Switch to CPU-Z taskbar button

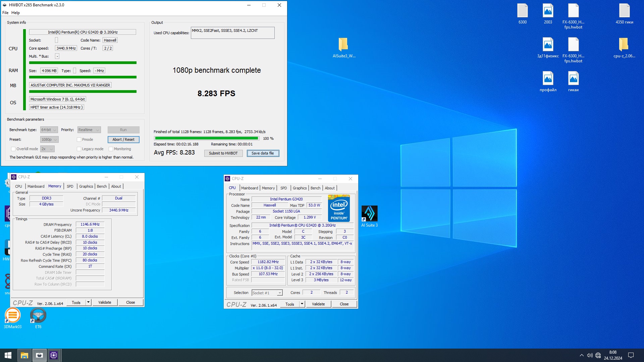coord(54,355)
